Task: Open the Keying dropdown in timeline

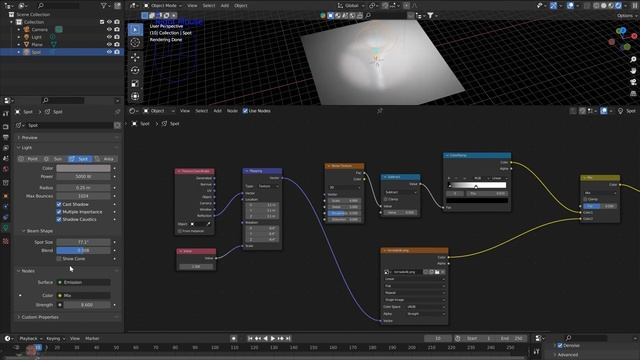Action: click(55, 338)
